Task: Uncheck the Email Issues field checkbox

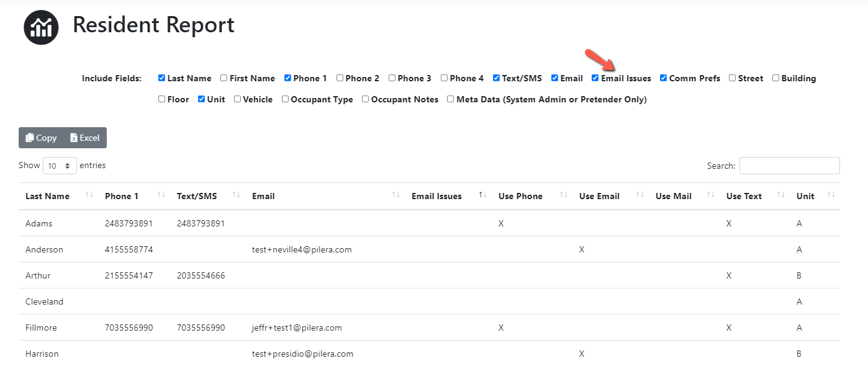Action: [x=595, y=78]
